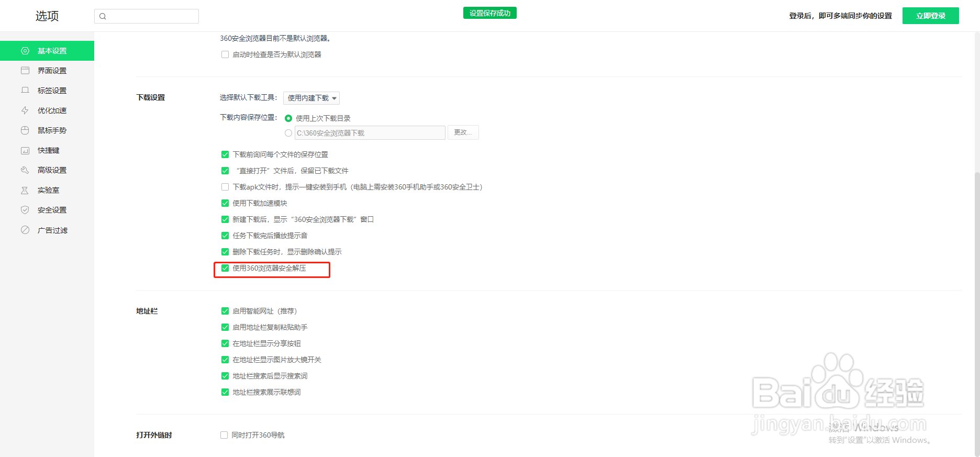Click the 快捷键 keyboard icon

coord(25,150)
